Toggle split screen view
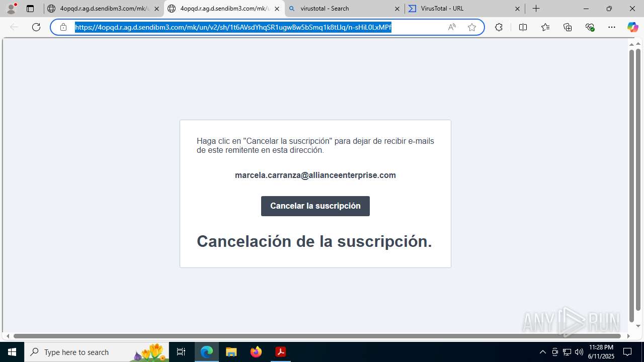Viewport: 644px width, 362px height. click(523, 27)
